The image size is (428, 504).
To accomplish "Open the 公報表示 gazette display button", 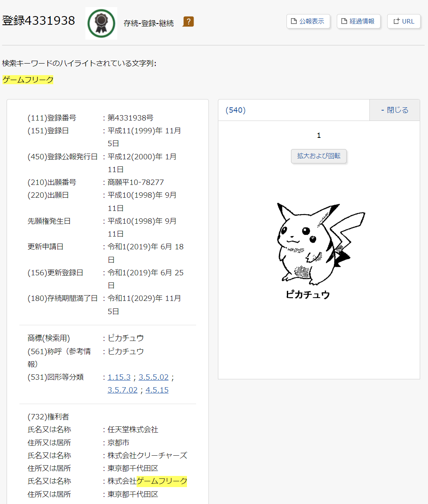I will coord(308,21).
